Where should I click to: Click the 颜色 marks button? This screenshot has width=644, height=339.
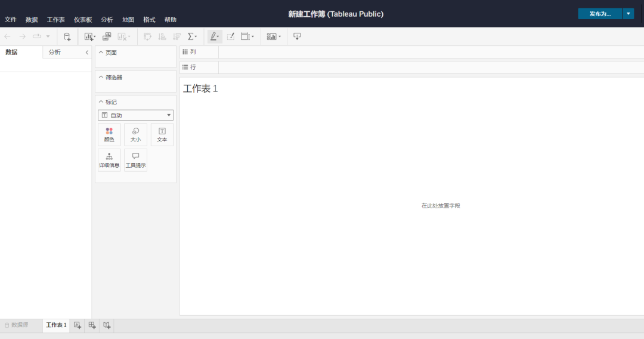point(109,135)
